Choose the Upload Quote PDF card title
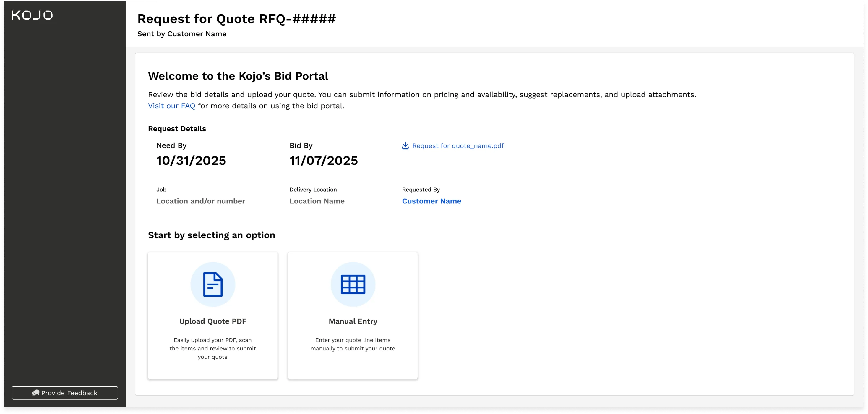The width and height of the screenshot is (868, 414). pos(213,321)
